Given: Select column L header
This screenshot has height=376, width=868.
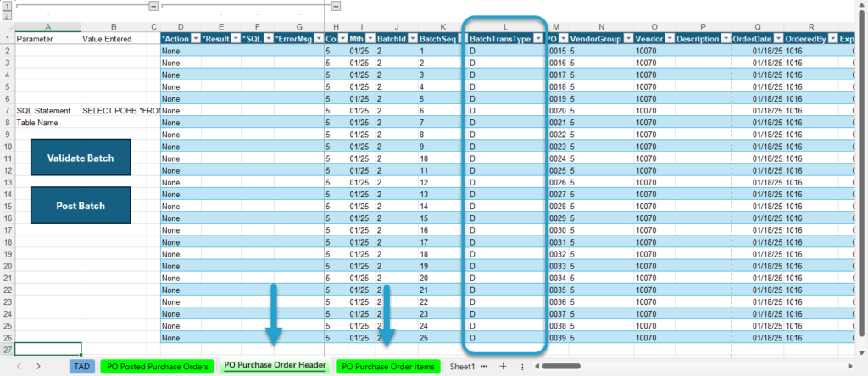Looking at the screenshot, I should tap(505, 26).
